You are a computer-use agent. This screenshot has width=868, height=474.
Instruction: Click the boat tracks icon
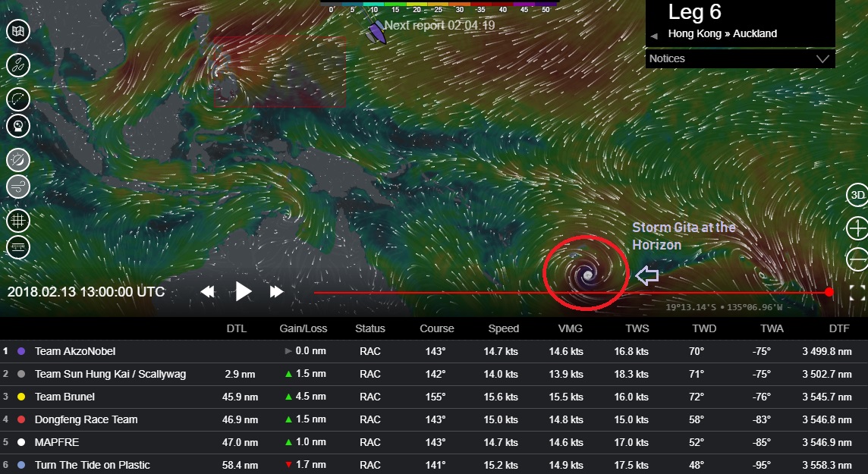tap(17, 64)
